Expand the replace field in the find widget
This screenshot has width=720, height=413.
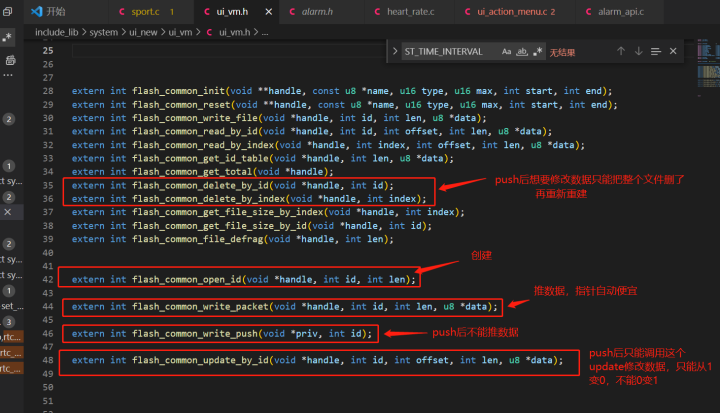pos(394,51)
